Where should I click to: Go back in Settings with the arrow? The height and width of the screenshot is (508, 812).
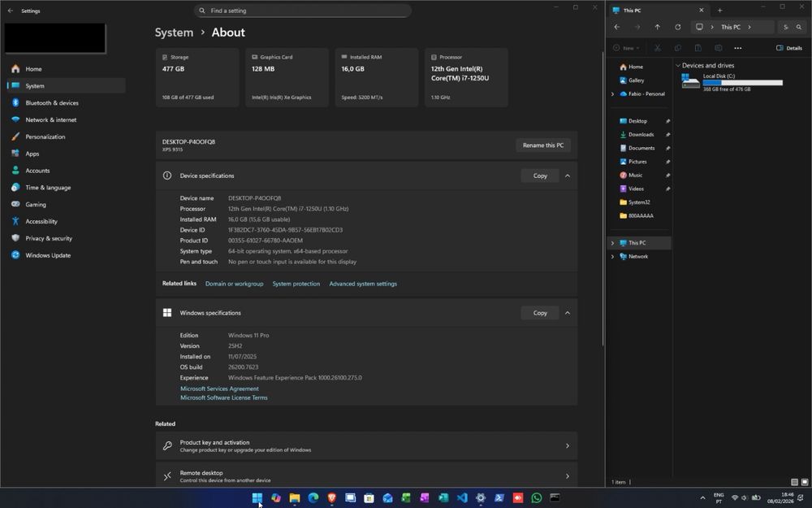coord(11,11)
